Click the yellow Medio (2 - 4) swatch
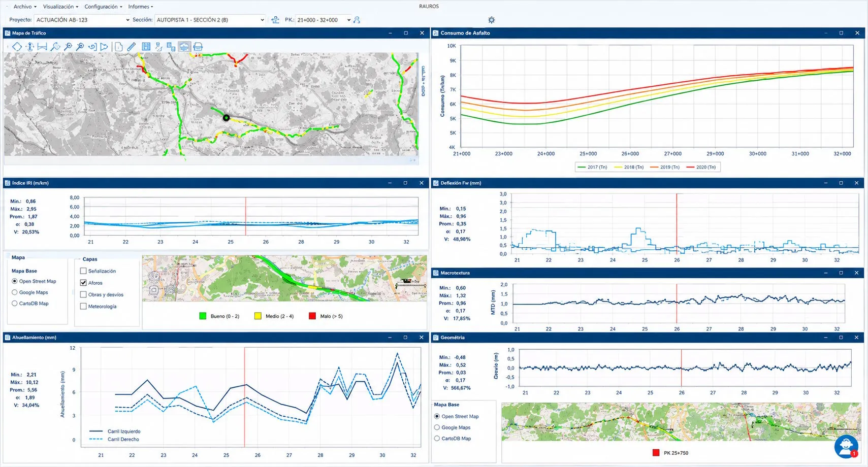868x467 pixels. click(x=258, y=316)
